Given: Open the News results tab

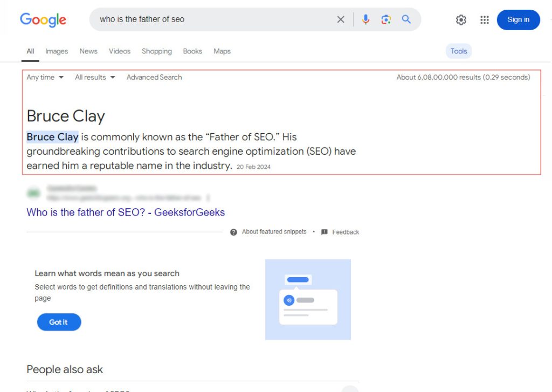Looking at the screenshot, I should click(88, 51).
